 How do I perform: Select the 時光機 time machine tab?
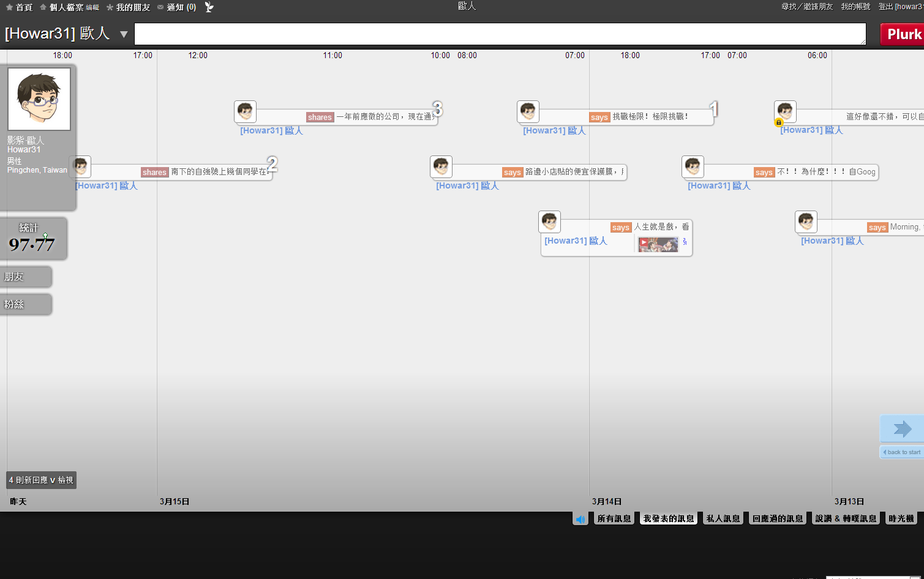pos(901,519)
